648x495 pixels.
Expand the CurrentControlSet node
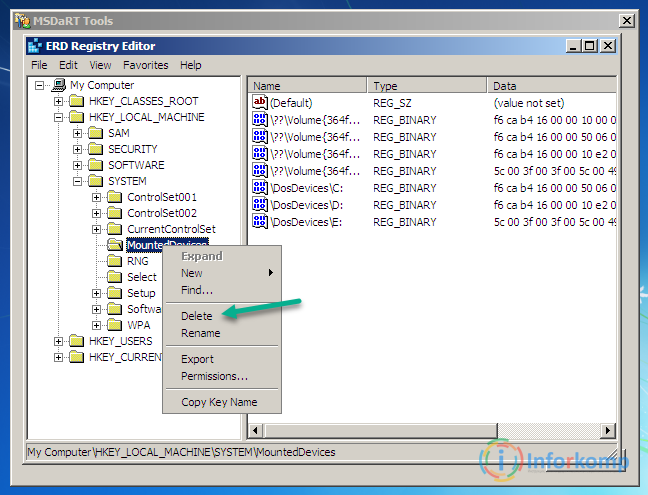coord(96,229)
